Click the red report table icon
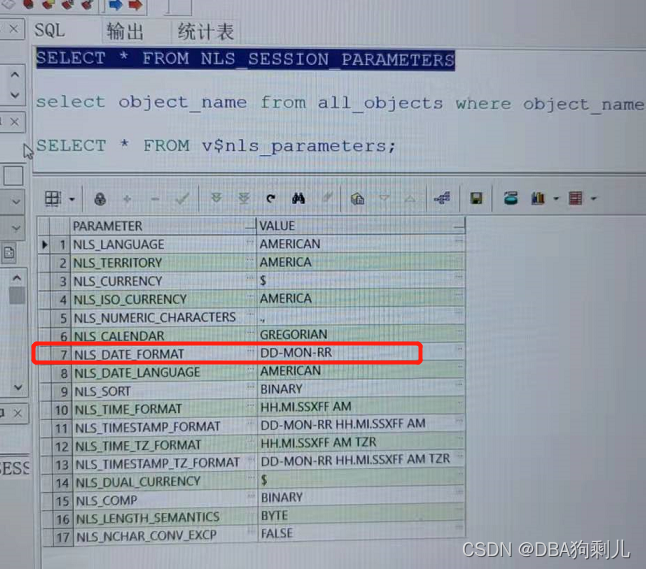Viewport: 646px width, 569px height. [x=576, y=198]
